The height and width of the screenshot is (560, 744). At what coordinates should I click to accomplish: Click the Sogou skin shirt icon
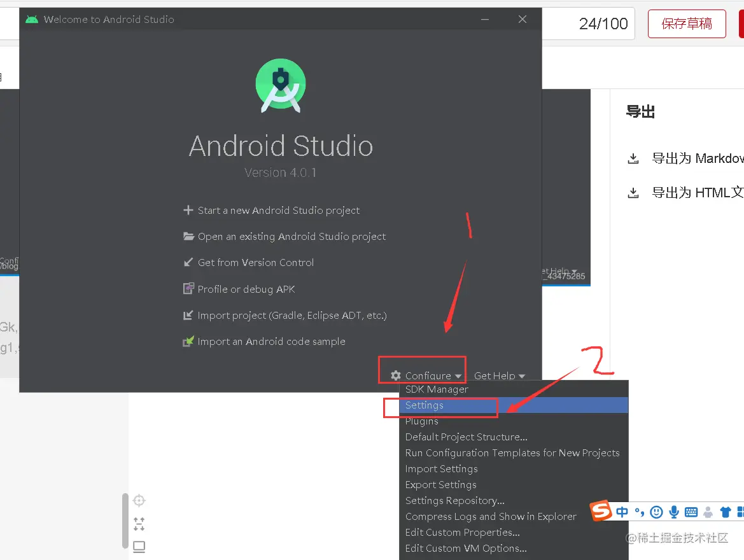726,512
